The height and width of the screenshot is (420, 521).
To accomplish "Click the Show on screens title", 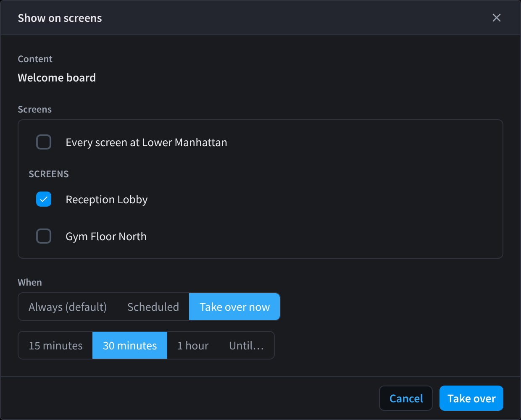I will pos(60,18).
